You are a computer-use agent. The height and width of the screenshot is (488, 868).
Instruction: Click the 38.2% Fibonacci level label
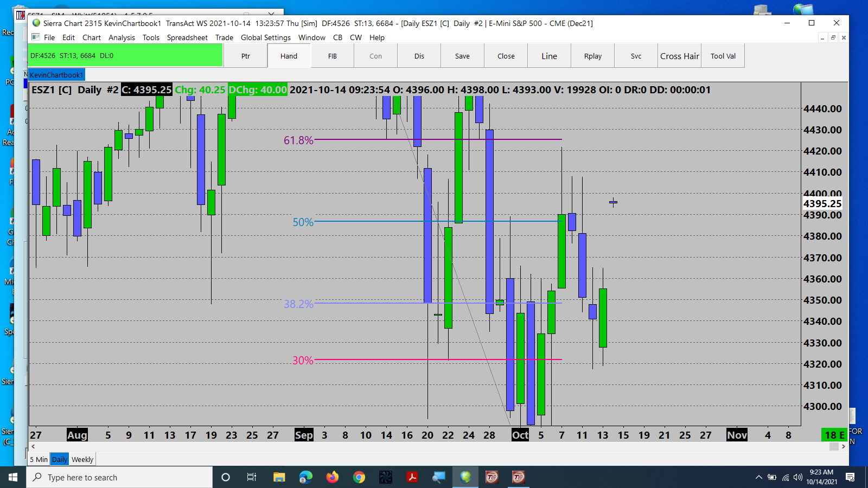(x=299, y=304)
